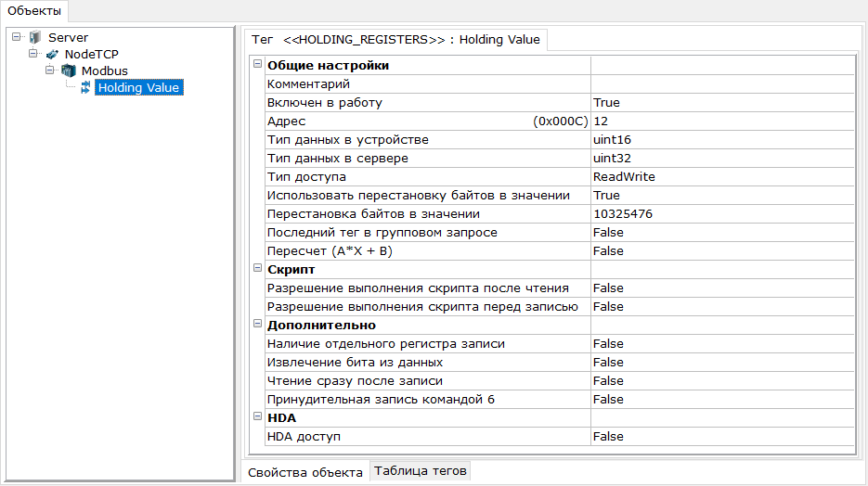868x486 pixels.
Task: Toggle script before writing permission value
Action: 722,307
